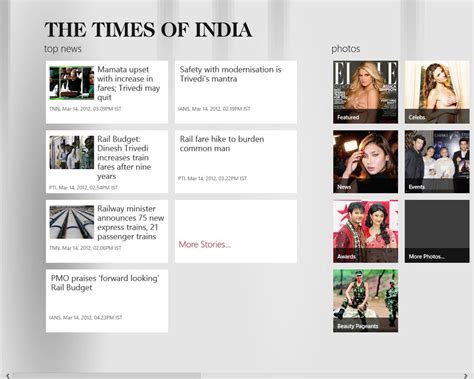Click The Times of India masthead
474x379 pixels.
click(x=148, y=29)
